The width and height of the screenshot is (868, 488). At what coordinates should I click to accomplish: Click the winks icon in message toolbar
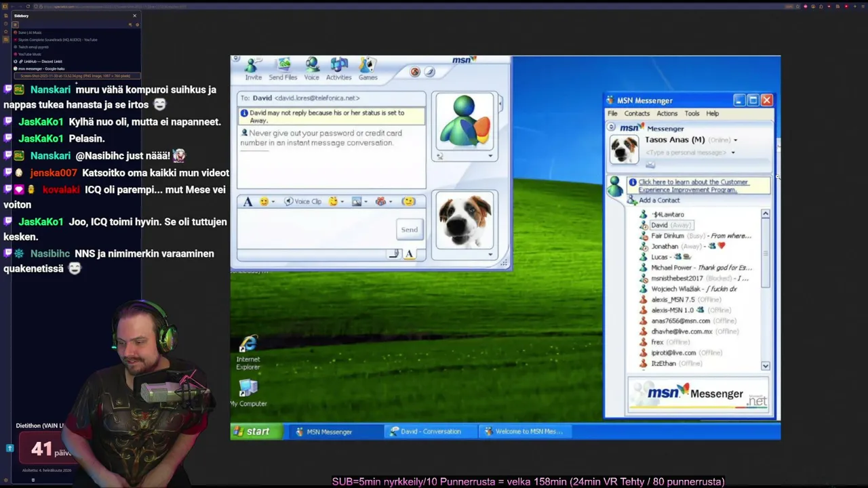[x=333, y=201]
